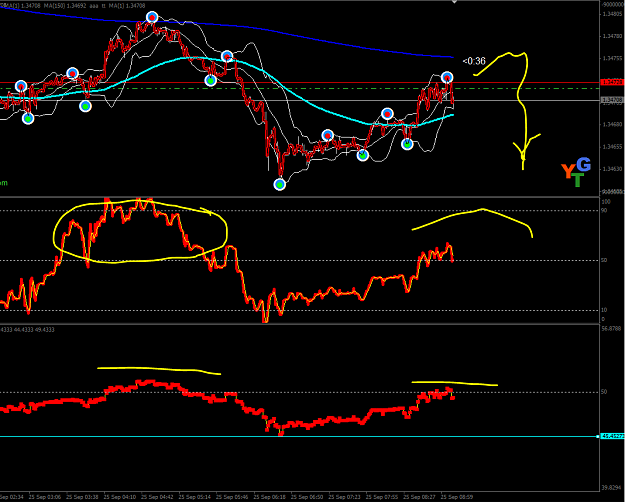Image resolution: width=625 pixels, height=503 pixels.
Task: Click the 25 Sep 05:14 time label
Action: (195, 497)
